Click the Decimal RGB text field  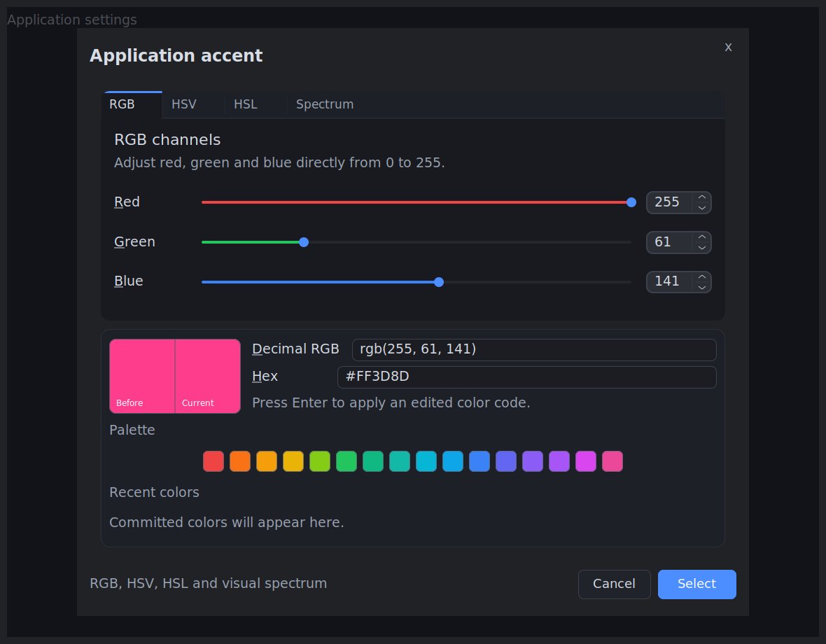point(534,349)
